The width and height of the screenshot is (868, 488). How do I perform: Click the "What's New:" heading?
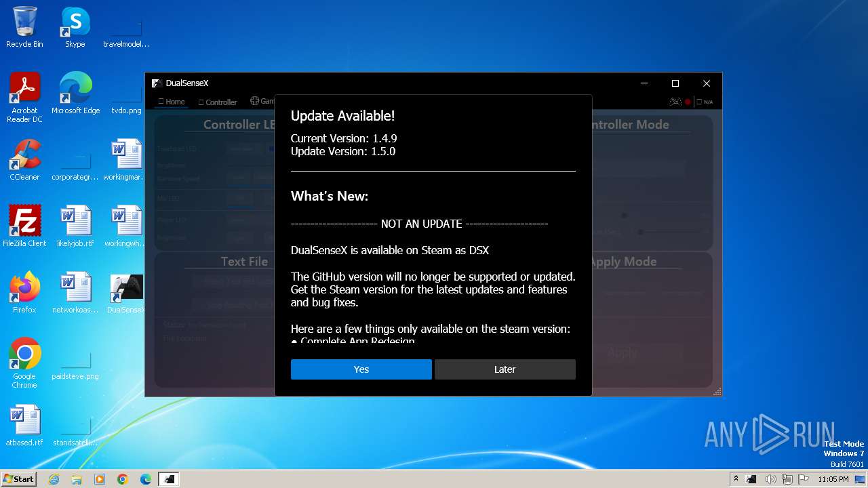pyautogui.click(x=330, y=197)
